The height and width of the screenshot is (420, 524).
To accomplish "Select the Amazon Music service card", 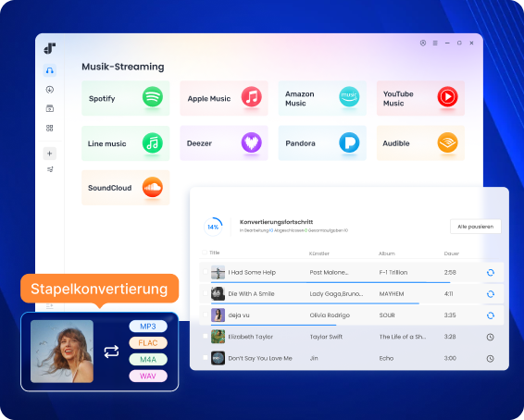I will coord(322,98).
